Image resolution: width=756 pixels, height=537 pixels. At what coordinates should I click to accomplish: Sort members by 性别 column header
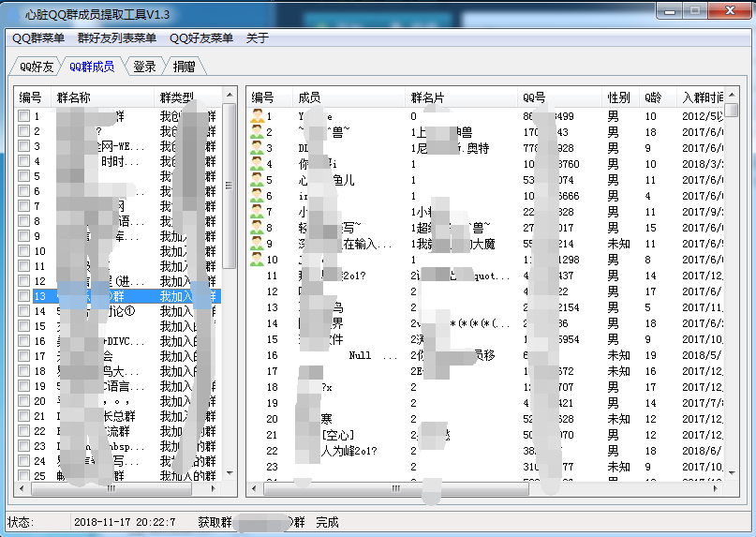coord(620,97)
